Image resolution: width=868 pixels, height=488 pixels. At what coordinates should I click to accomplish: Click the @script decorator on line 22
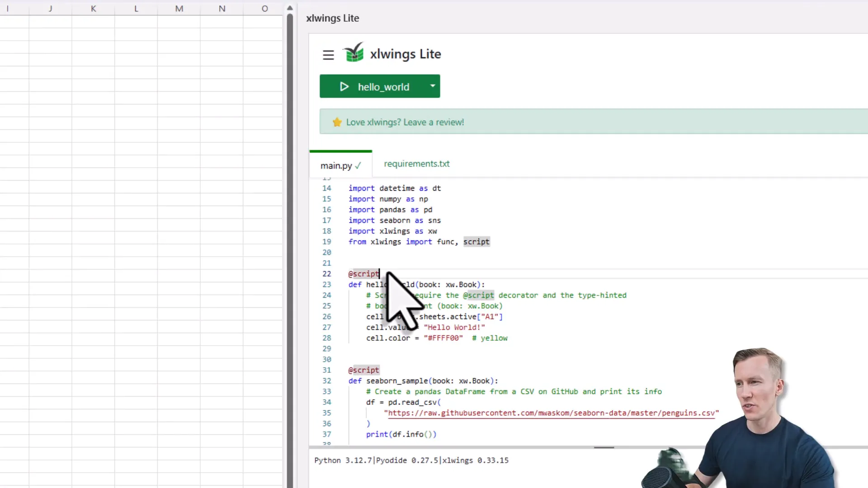pos(363,273)
